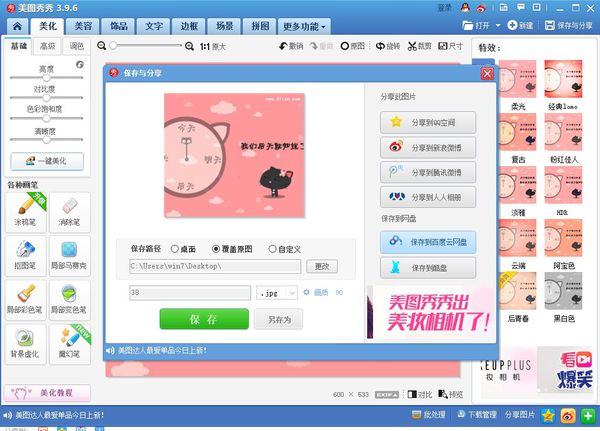Select the 覆盖原图 radio button
The width and height of the screenshot is (600, 431).
pyautogui.click(x=216, y=249)
